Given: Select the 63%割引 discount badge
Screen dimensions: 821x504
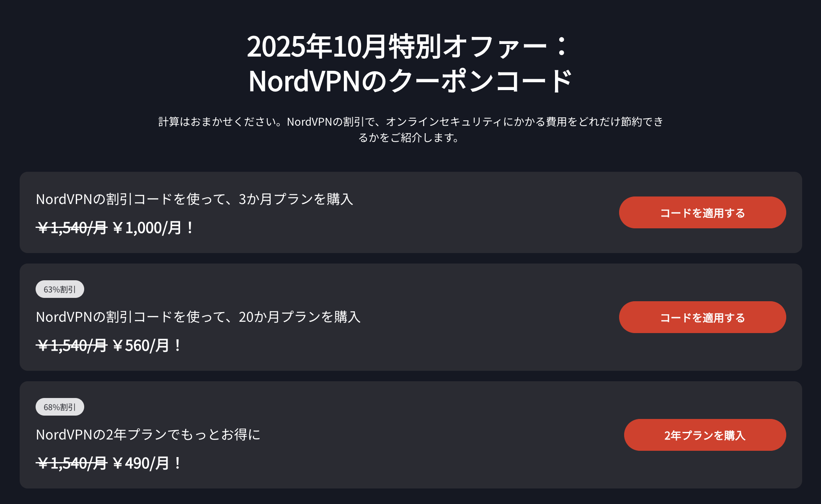Looking at the screenshot, I should 59,289.
